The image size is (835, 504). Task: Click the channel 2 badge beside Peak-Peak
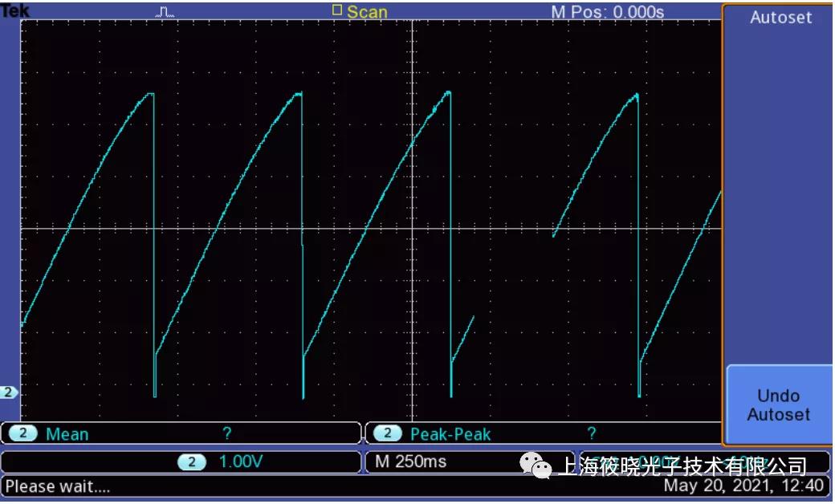389,434
